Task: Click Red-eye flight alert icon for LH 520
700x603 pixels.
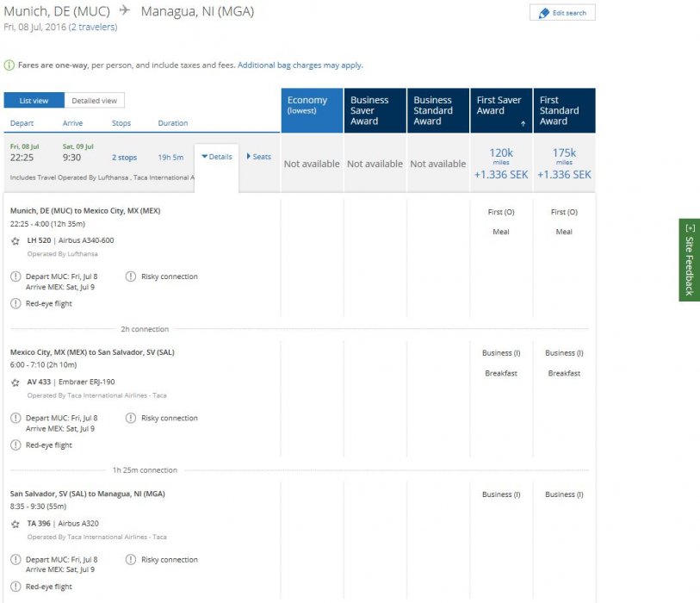Action: [x=15, y=304]
